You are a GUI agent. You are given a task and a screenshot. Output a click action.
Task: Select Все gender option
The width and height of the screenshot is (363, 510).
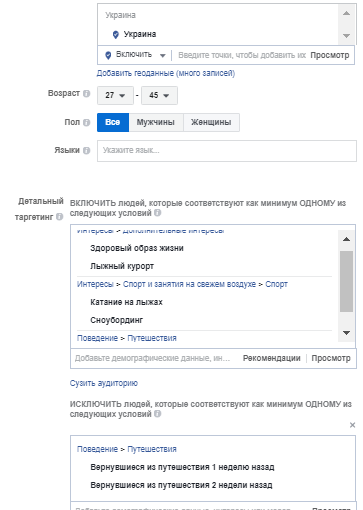pyautogui.click(x=113, y=122)
